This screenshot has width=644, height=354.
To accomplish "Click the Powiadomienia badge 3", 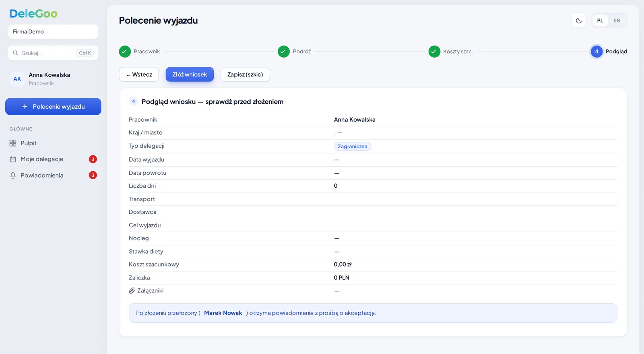I will [x=93, y=175].
